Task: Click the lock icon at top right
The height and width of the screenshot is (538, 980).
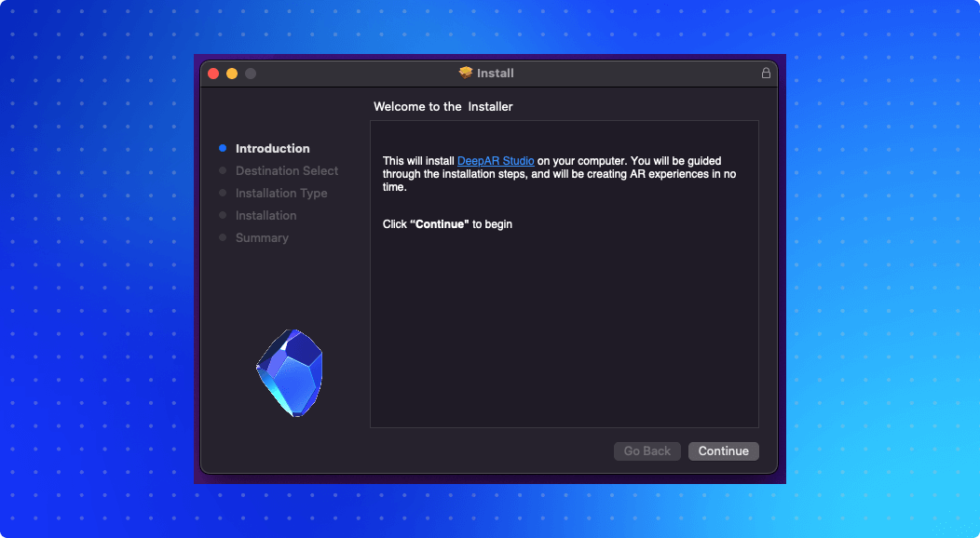Action: pos(766,73)
